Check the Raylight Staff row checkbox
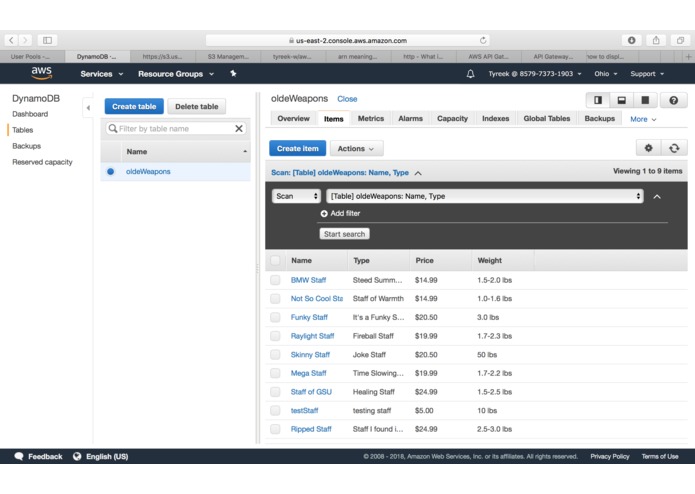This screenshot has width=695, height=494. pyautogui.click(x=275, y=336)
